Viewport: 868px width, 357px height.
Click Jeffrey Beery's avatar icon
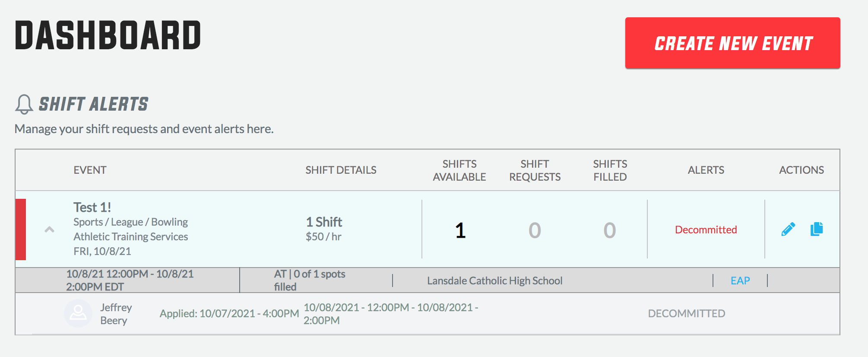78,313
